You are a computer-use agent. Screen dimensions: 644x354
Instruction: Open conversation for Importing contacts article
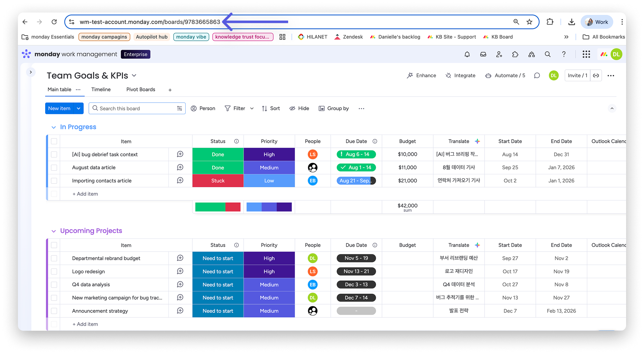point(180,180)
